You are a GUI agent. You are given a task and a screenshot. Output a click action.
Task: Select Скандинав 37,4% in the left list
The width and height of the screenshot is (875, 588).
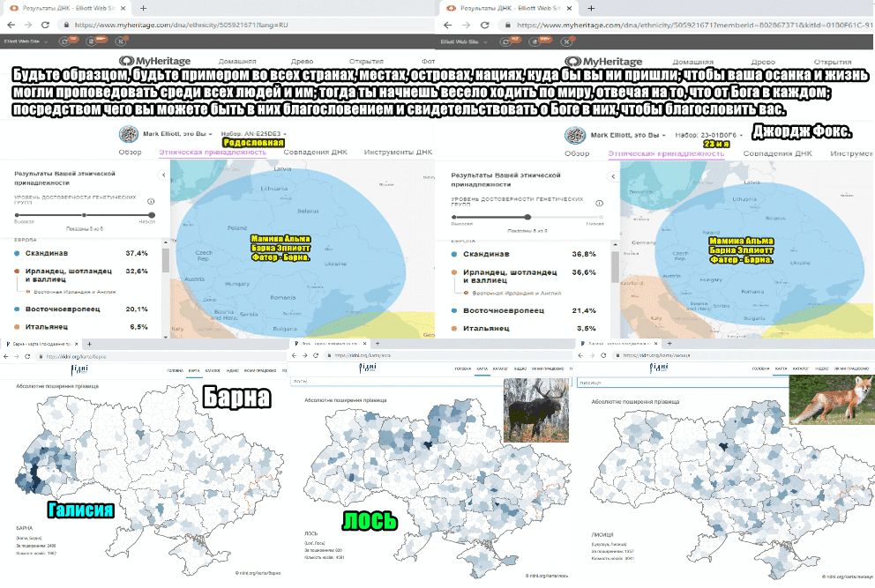tap(81, 253)
